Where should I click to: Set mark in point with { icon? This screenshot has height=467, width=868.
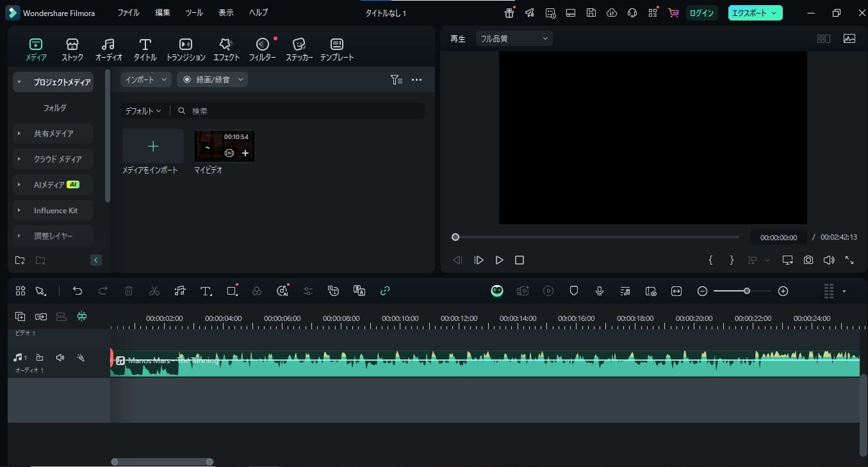click(710, 260)
